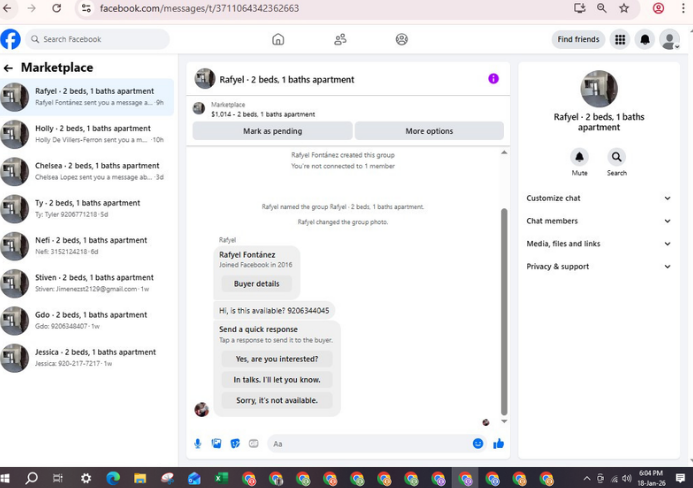Screen dimensions: 693x488
Task: Click the chat vertical scrollbar thumb
Action: [504, 312]
